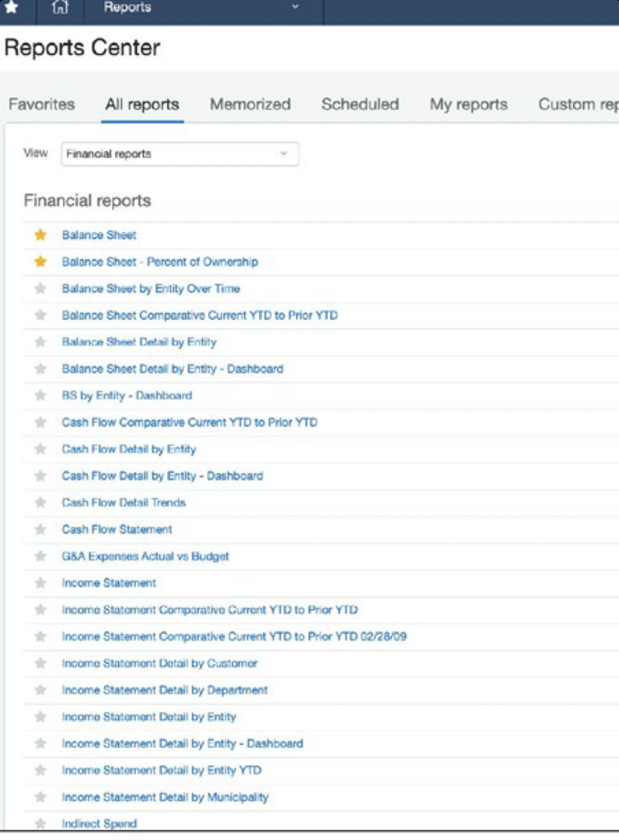Star Balance Sheet Detail by Entity - Dashboard

[x=40, y=368]
